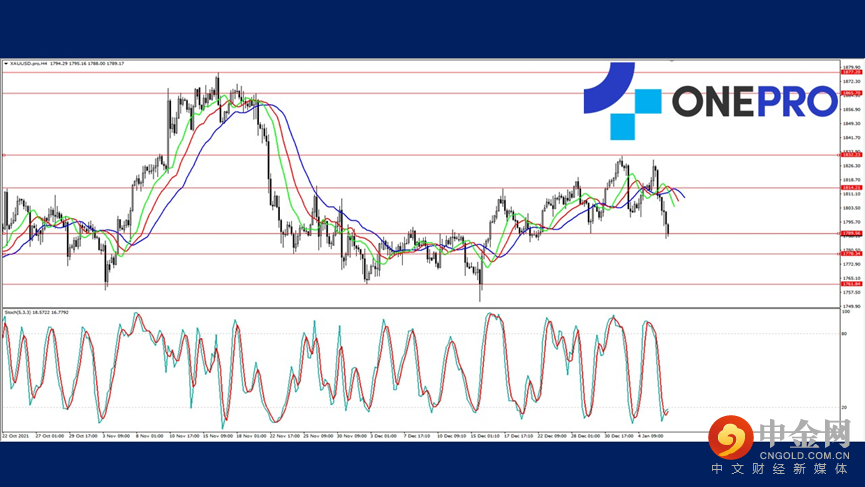Click the 4 Jan 09:00 time label
Image resolution: width=865 pixels, height=487 pixels.
coord(651,436)
